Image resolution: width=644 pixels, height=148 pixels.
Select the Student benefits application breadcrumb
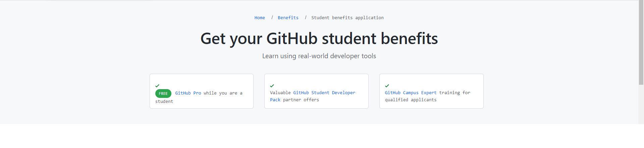click(347, 18)
